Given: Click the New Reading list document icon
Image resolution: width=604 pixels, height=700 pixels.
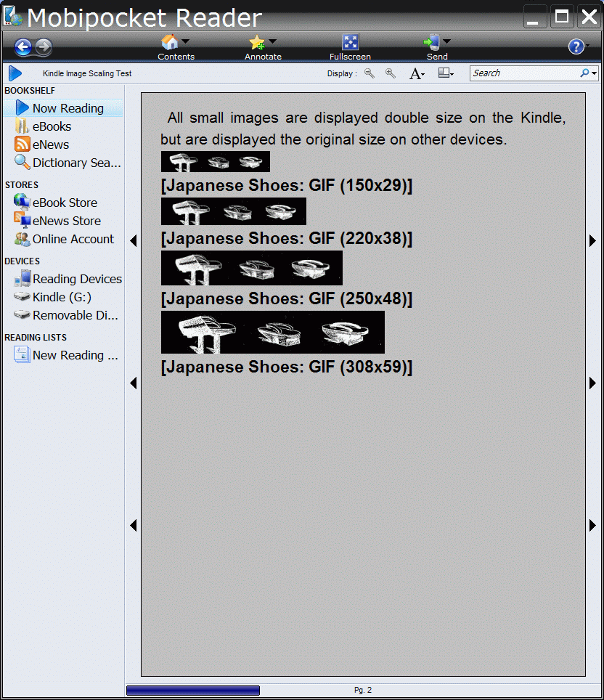Looking at the screenshot, I should 22,355.
